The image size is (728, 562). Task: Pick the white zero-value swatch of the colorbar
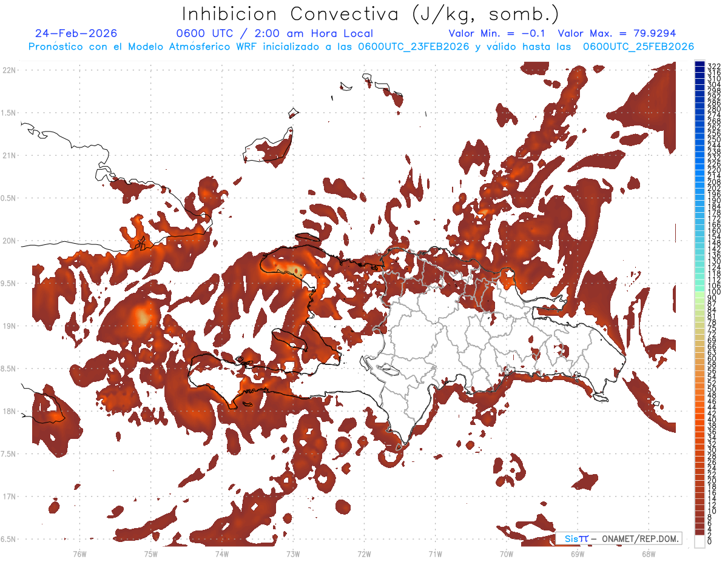point(700,542)
